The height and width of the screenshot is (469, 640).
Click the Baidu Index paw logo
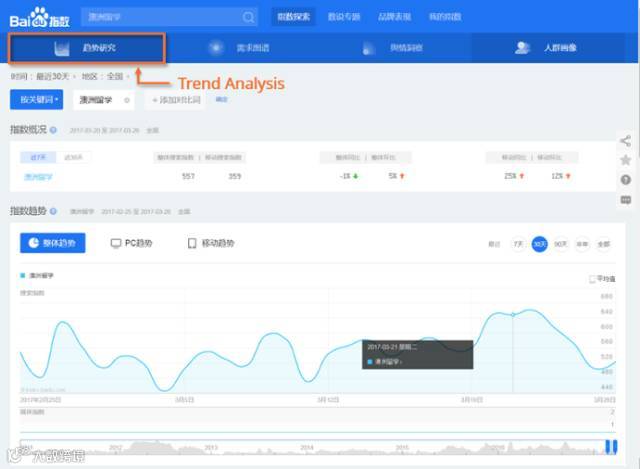(40, 18)
